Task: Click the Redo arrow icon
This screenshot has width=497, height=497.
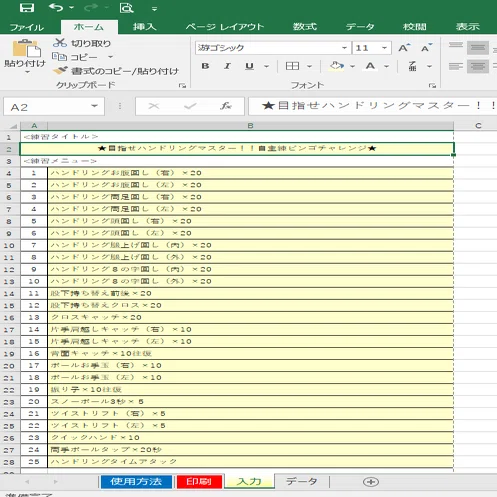Action: point(90,7)
